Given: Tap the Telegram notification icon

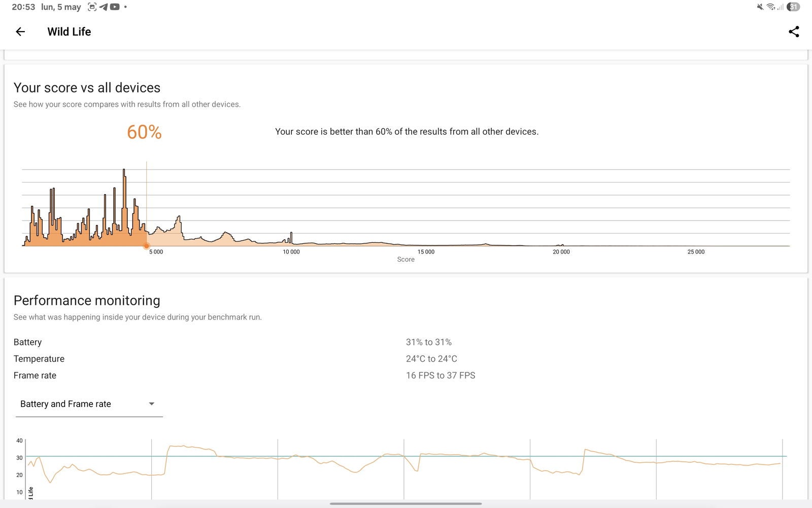Looking at the screenshot, I should click(104, 7).
